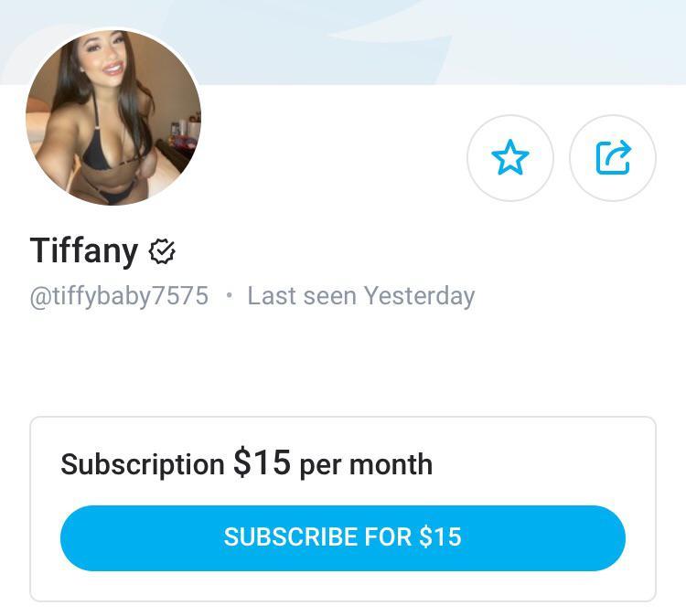Click white space between avatar and star

pos(333,157)
